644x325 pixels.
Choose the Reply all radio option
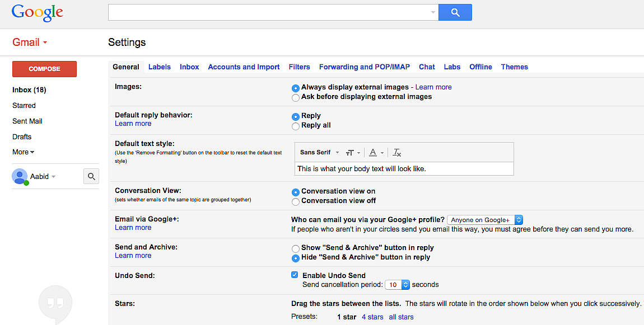coord(295,126)
